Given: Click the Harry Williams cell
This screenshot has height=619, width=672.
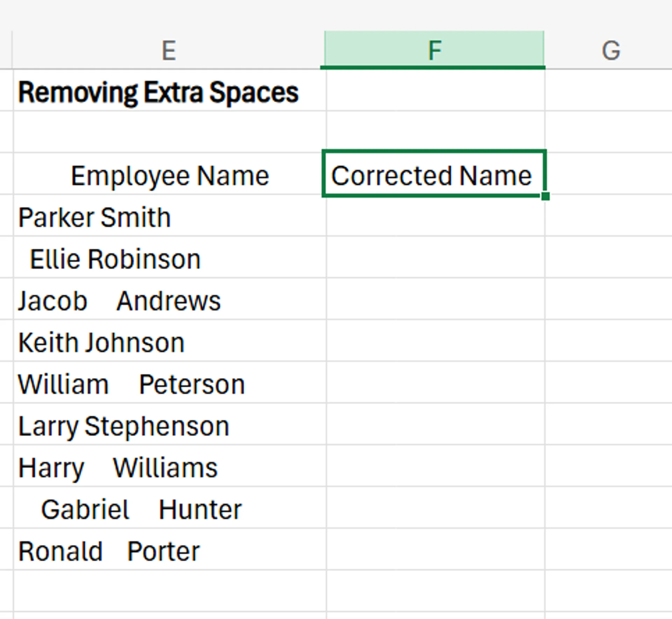Looking at the screenshot, I should [x=168, y=467].
